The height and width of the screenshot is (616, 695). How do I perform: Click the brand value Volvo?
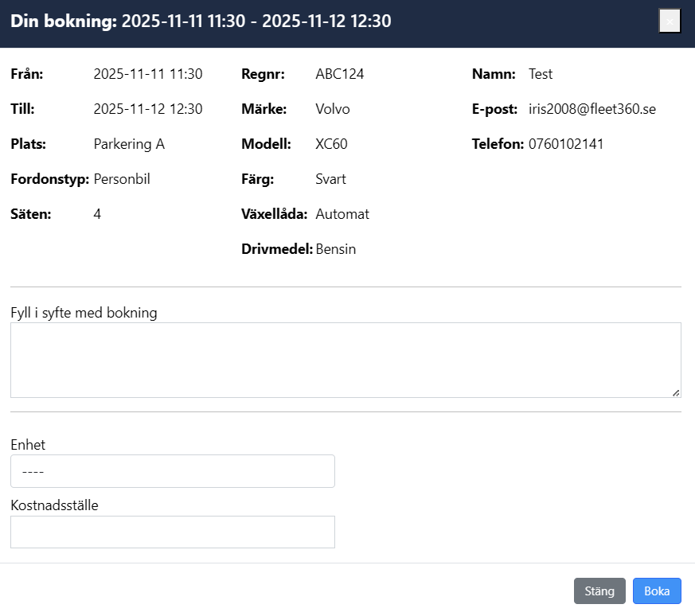[x=333, y=108]
